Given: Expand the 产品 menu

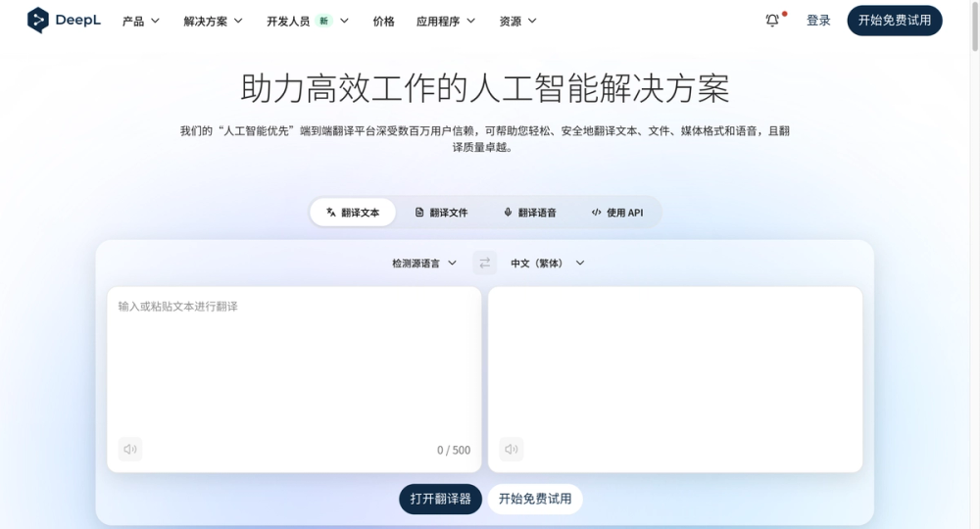Looking at the screenshot, I should [x=140, y=21].
